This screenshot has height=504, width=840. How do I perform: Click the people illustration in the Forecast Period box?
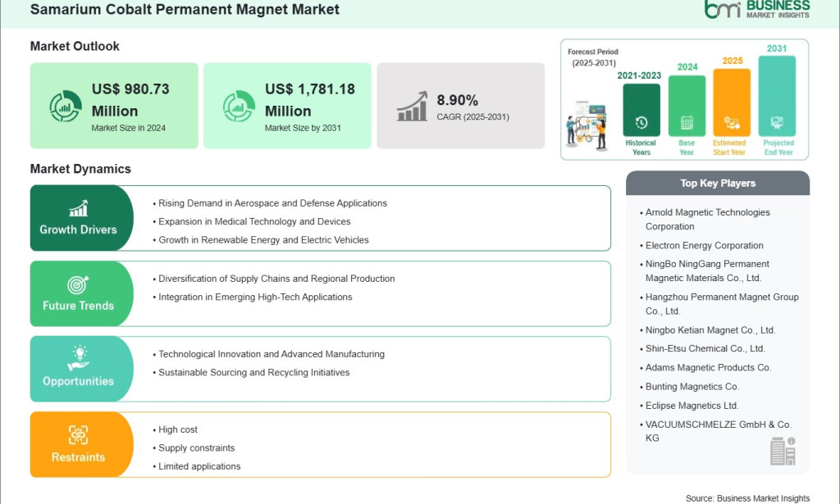[x=587, y=125]
